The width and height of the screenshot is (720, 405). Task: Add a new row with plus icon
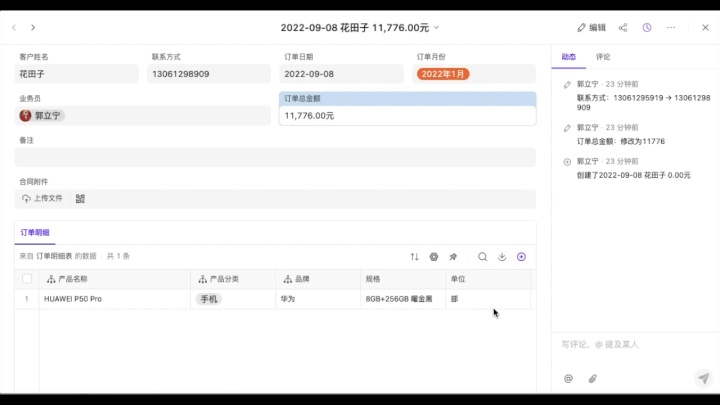coord(521,257)
